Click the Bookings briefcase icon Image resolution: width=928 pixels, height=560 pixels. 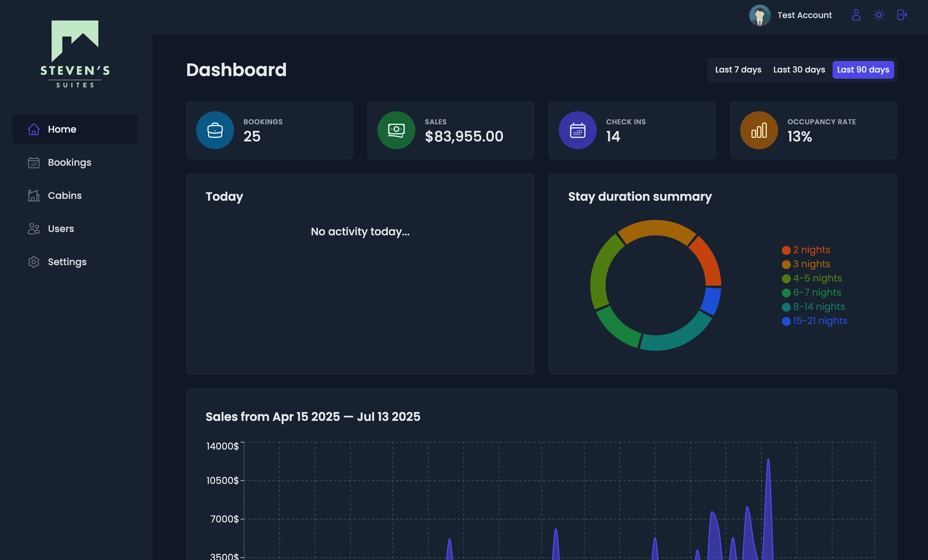click(x=215, y=130)
